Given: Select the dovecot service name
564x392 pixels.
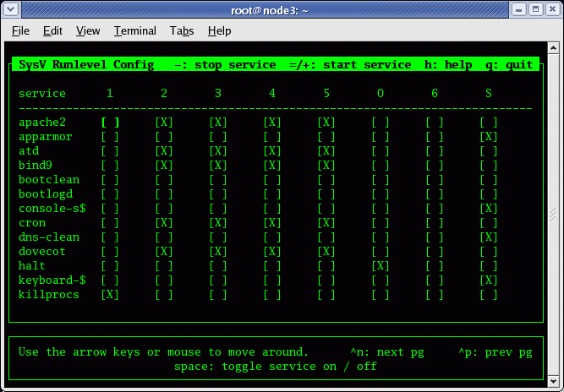Looking at the screenshot, I should (x=42, y=252).
